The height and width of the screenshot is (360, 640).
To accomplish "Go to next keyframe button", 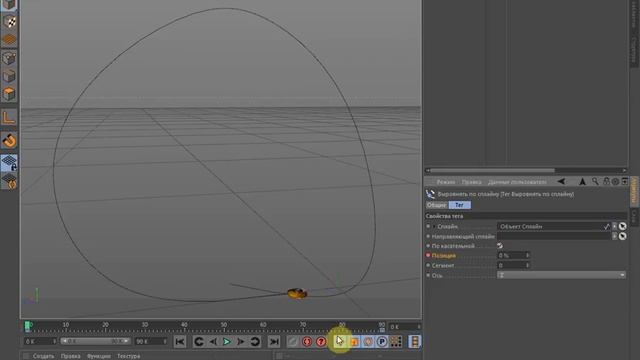I will click(x=255, y=342).
